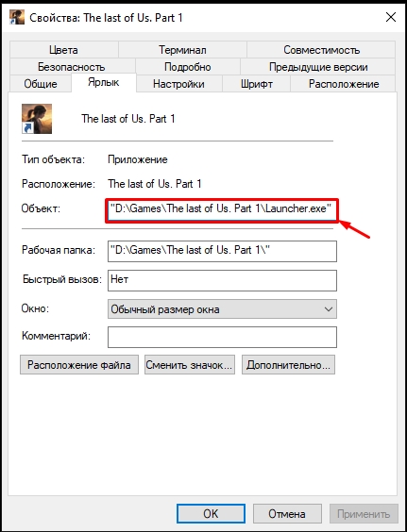Image resolution: width=407 pixels, height=532 pixels.
Task: Open the Настройки tab
Action: (179, 83)
